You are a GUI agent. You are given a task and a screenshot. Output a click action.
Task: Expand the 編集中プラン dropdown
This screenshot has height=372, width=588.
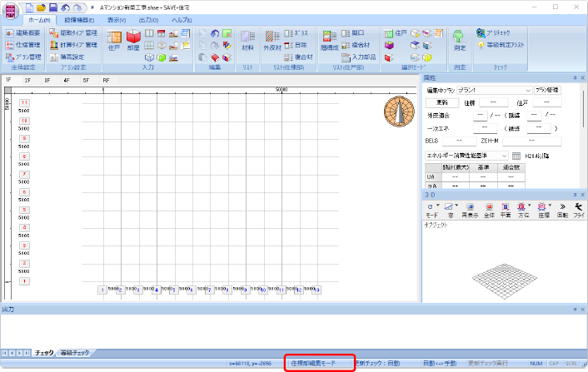click(528, 90)
